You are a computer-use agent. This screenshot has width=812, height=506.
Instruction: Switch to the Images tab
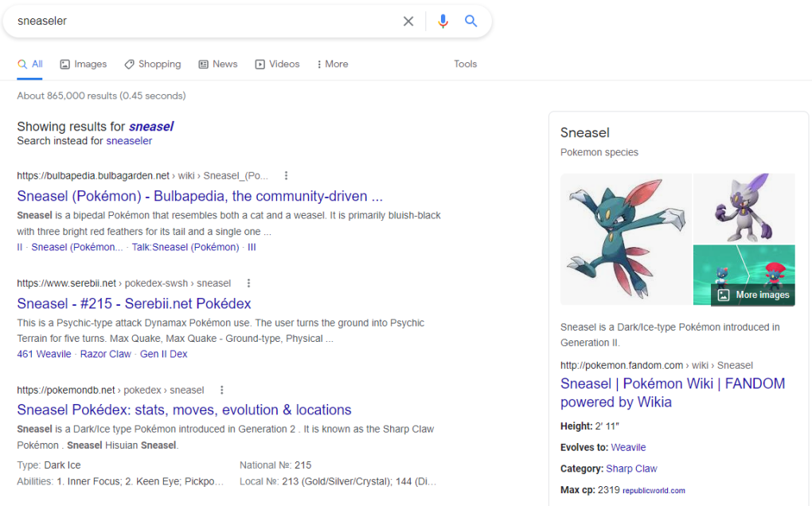click(x=84, y=65)
